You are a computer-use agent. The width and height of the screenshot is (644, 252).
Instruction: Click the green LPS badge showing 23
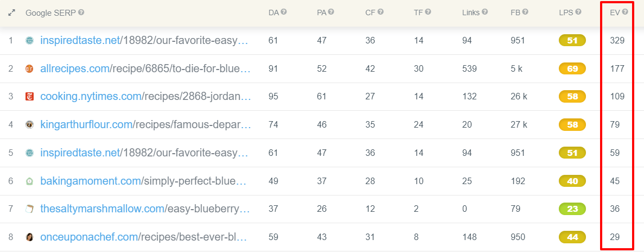tap(572, 209)
